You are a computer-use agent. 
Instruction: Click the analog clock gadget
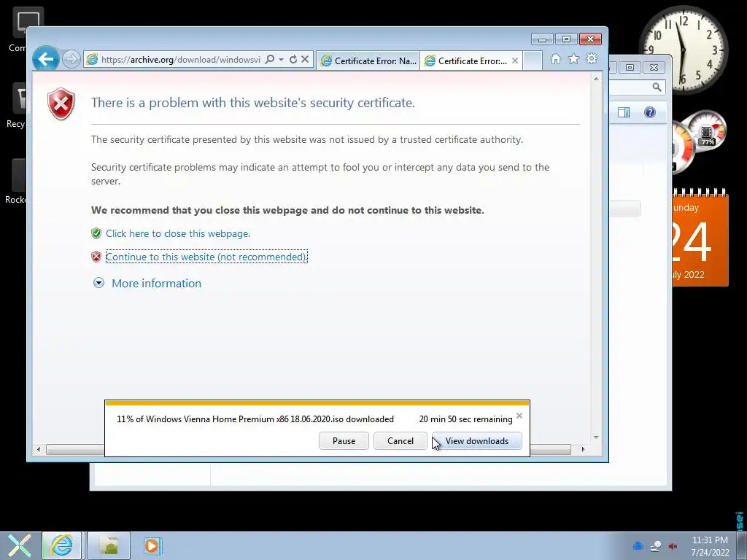point(683,50)
